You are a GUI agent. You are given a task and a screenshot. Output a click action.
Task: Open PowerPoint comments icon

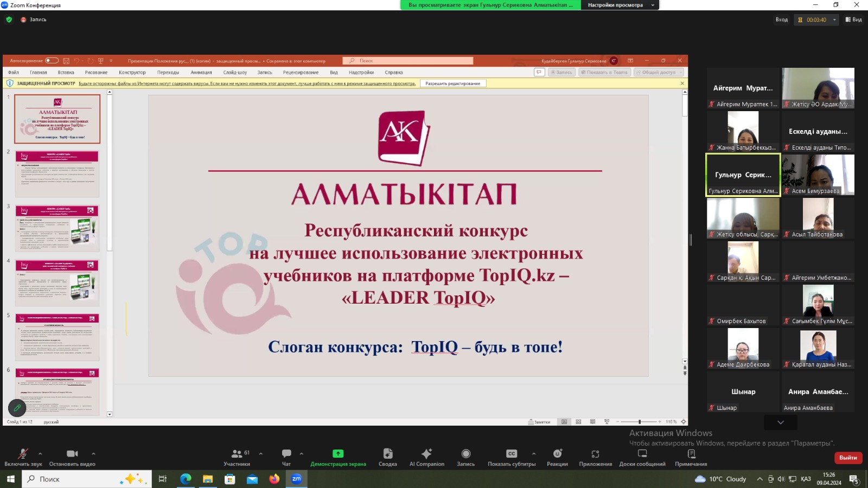pos(539,72)
